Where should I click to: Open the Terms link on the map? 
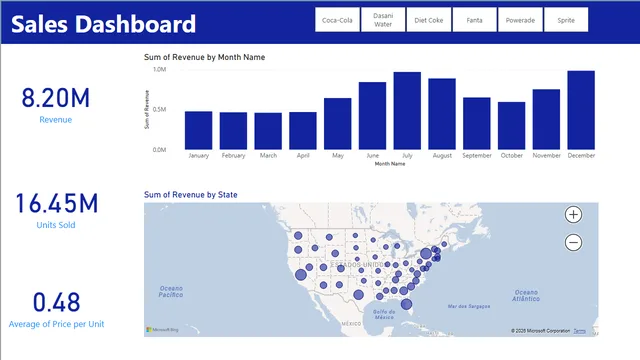coord(579,331)
